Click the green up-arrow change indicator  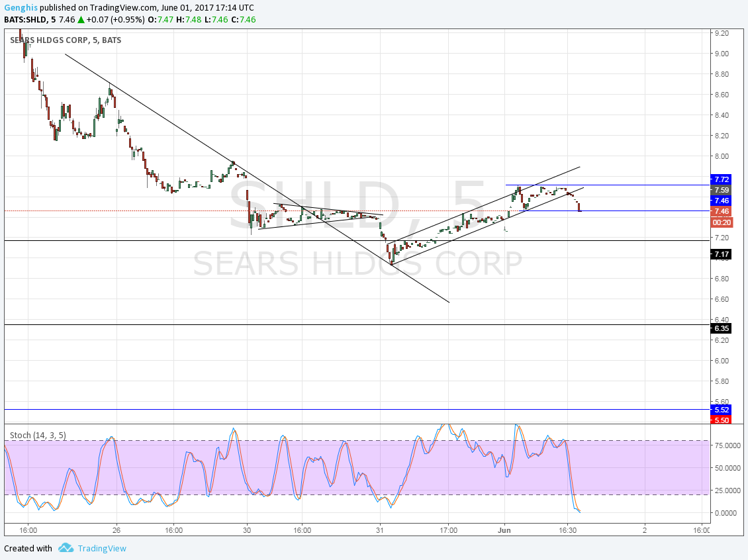click(x=81, y=20)
